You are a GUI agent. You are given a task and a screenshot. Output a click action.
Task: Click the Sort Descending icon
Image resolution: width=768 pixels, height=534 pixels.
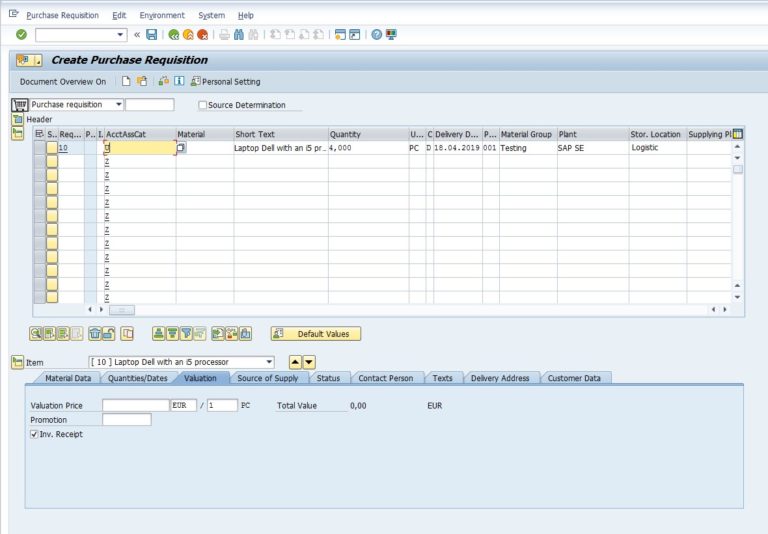[172, 334]
